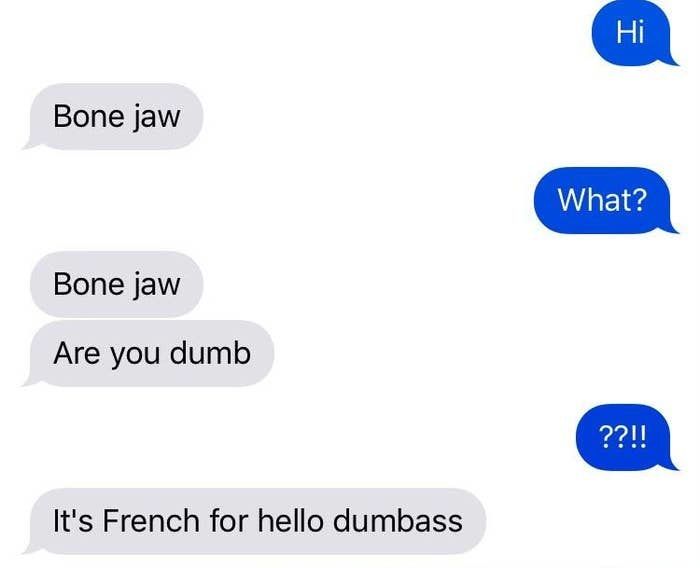
Task: Click the word 'dumbass' in last message
Action: click(398, 521)
